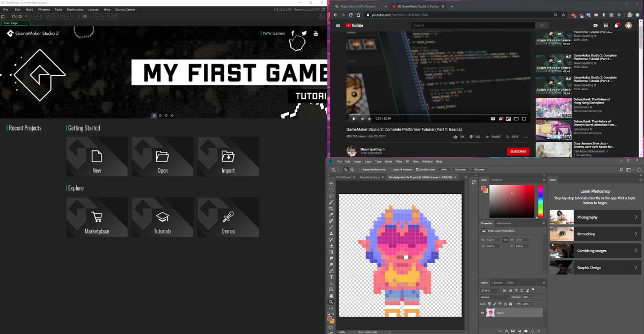Expand the Combining Images learn topic

[x=595, y=251]
